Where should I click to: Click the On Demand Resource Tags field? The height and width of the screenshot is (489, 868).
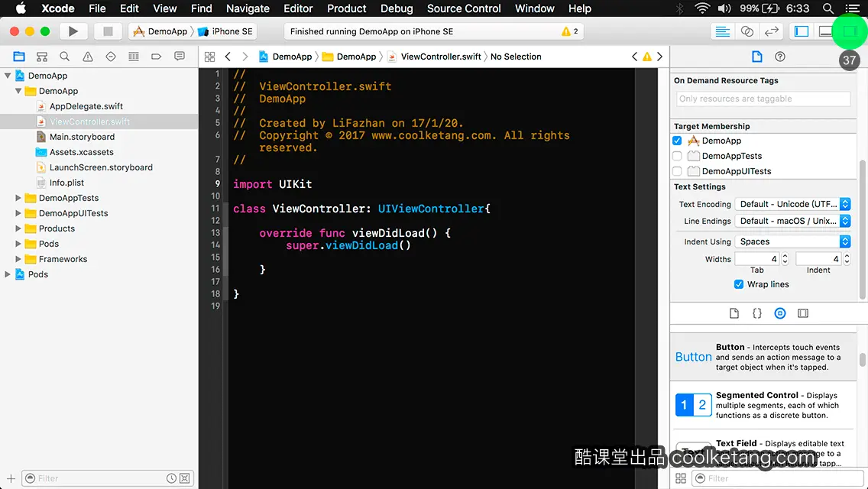pos(763,99)
